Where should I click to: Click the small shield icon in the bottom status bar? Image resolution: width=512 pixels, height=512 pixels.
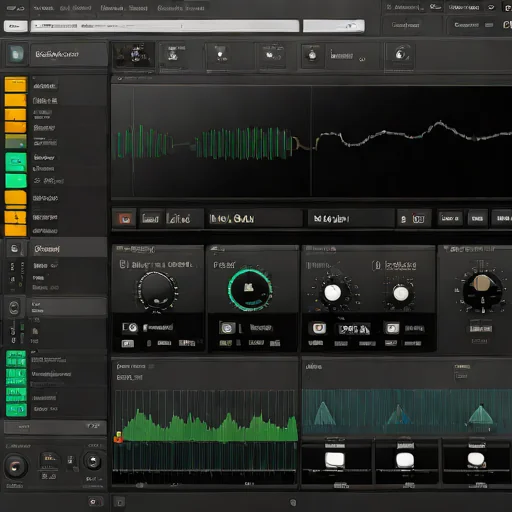tap(293, 502)
